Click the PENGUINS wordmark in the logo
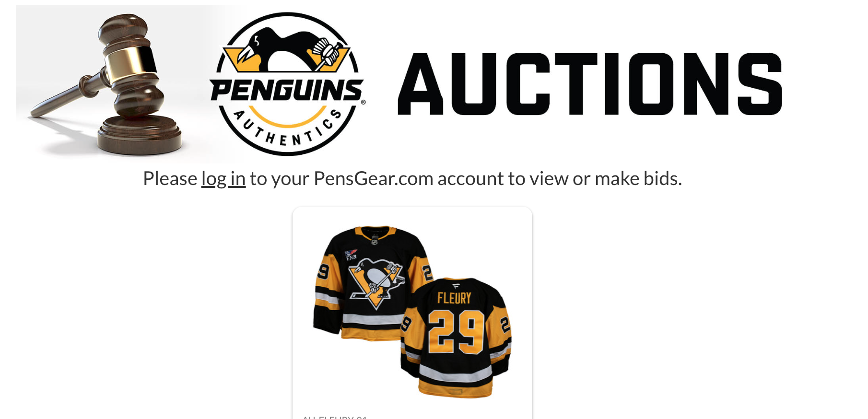Viewport: 868px width, 419px height. (287, 90)
